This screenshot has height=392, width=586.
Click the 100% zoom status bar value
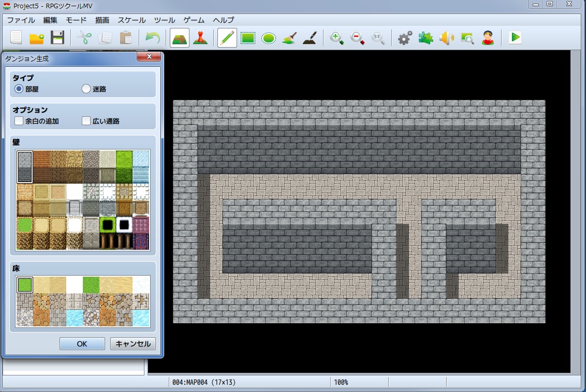[x=341, y=382]
